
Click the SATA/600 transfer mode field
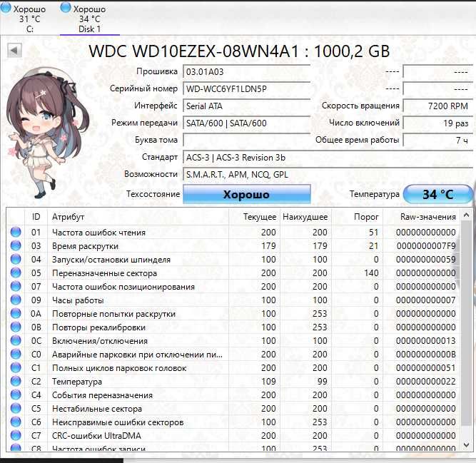(x=246, y=123)
